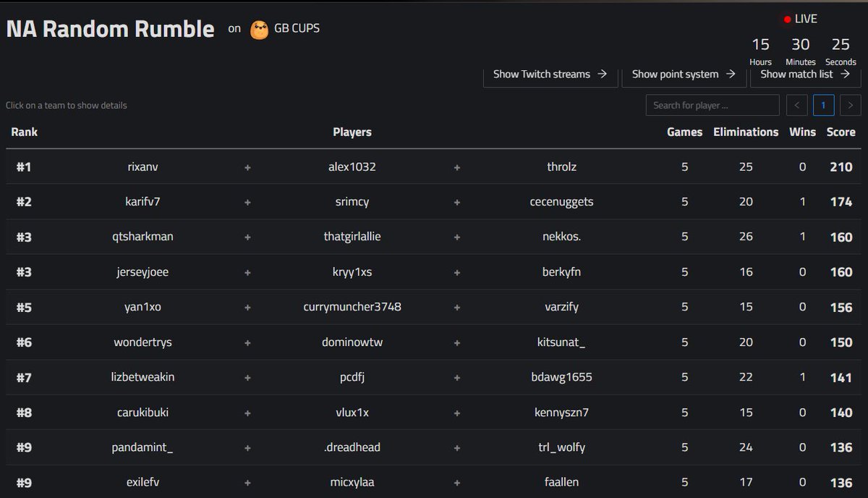The height and width of the screenshot is (498, 868).
Task: Select player exilefv
Action: point(142,482)
